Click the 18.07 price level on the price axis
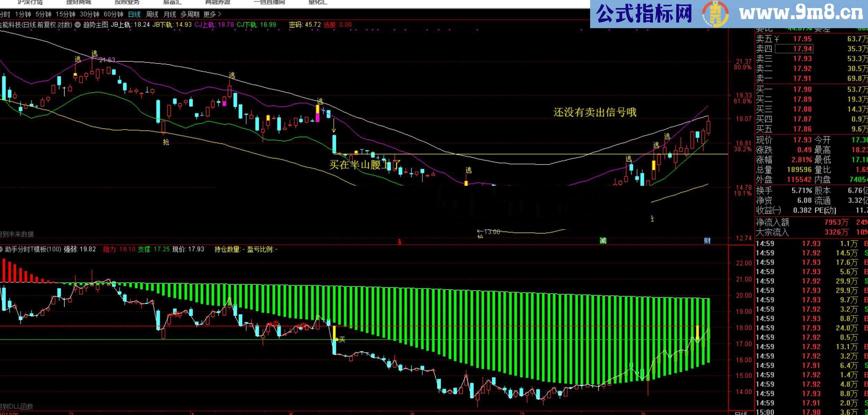The image size is (868, 415). click(743, 119)
